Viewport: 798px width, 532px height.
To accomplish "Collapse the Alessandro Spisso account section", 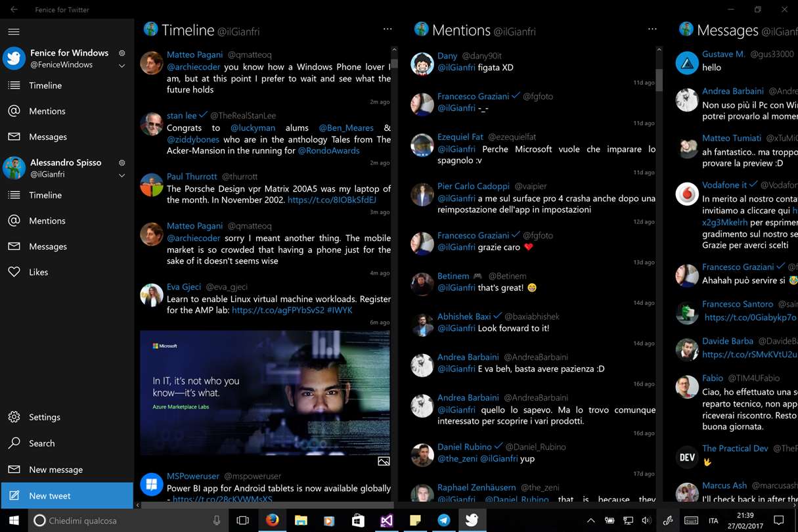I will tap(122, 175).
